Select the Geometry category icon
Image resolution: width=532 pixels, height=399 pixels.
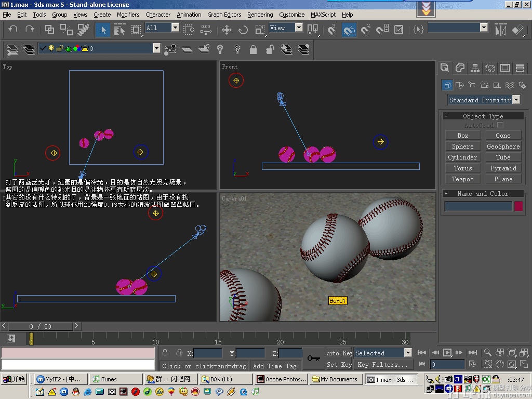(x=447, y=85)
